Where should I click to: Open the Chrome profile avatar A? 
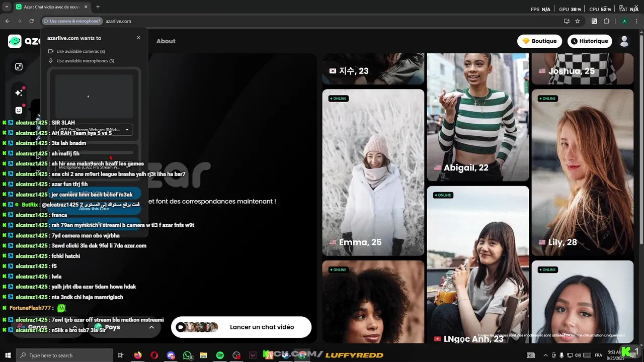[x=624, y=21]
